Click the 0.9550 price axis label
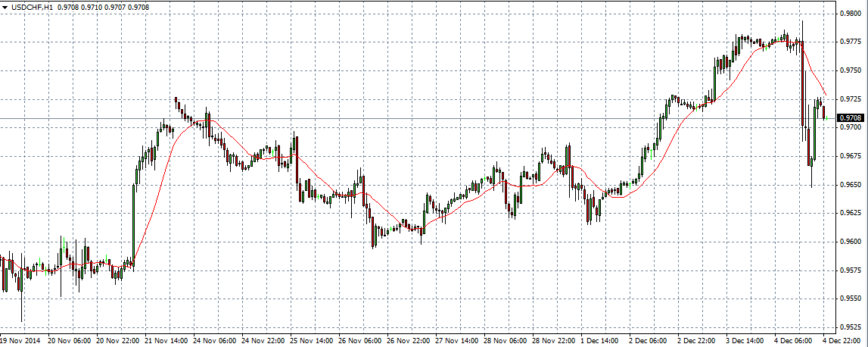 click(x=850, y=299)
